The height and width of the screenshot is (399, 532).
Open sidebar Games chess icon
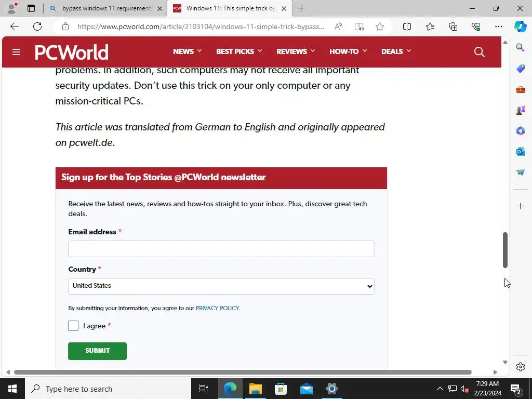pyautogui.click(x=521, y=110)
